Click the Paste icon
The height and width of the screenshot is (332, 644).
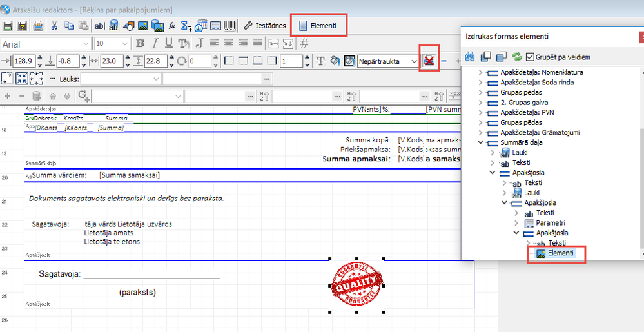point(84,26)
